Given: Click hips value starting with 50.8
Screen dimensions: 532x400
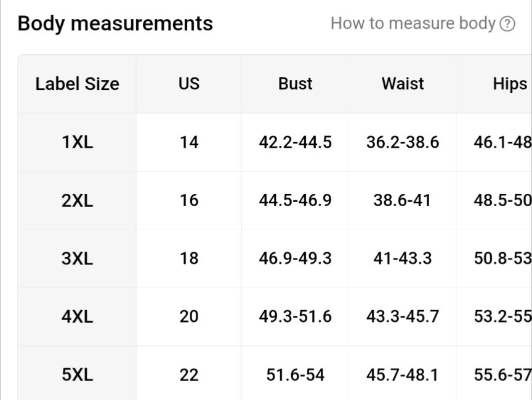Looking at the screenshot, I should click(x=503, y=258).
